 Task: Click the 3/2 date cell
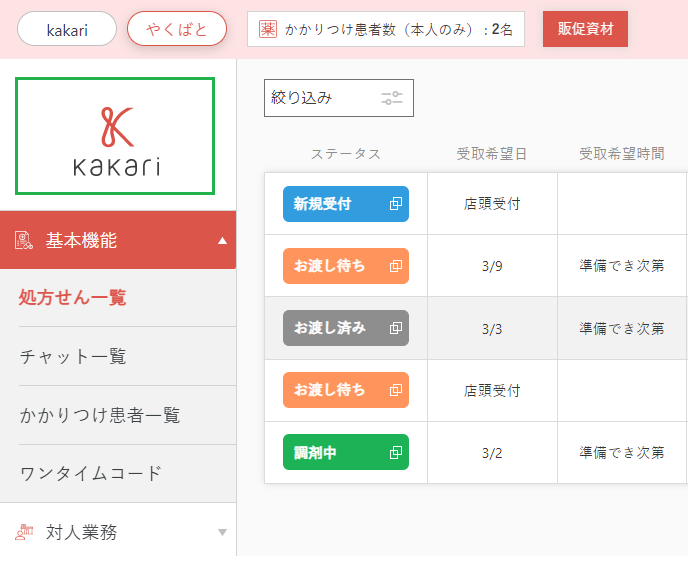[x=492, y=453]
